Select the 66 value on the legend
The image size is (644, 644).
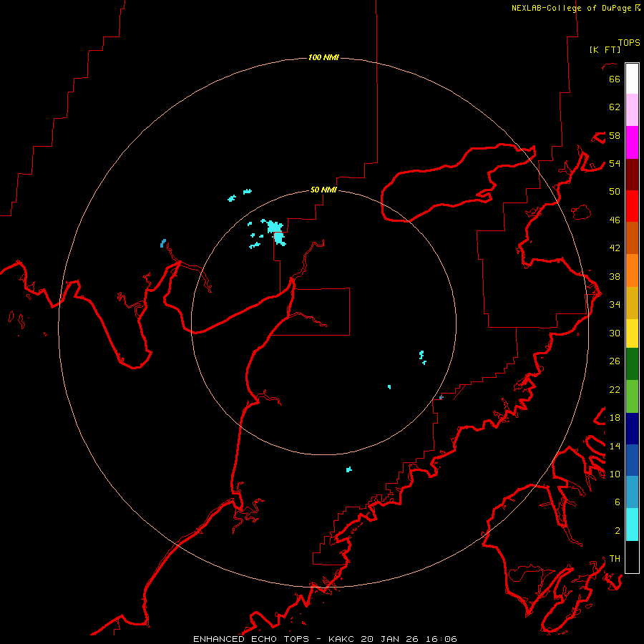click(x=615, y=79)
